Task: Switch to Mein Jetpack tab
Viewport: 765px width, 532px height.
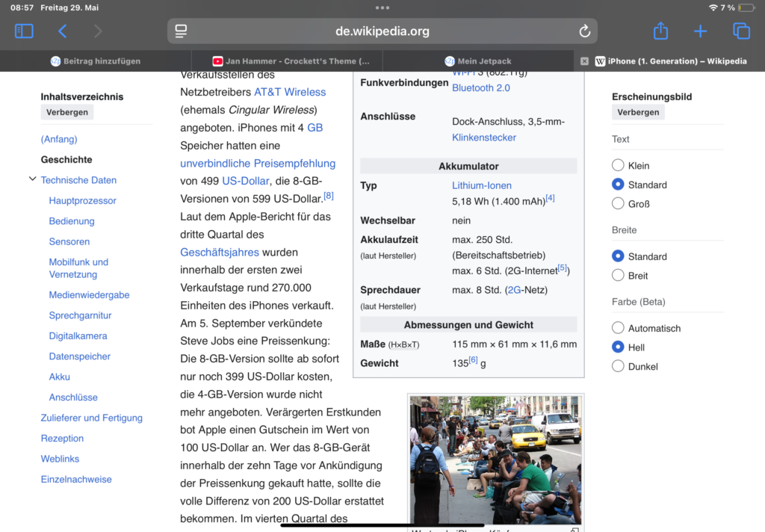Action: click(478, 61)
